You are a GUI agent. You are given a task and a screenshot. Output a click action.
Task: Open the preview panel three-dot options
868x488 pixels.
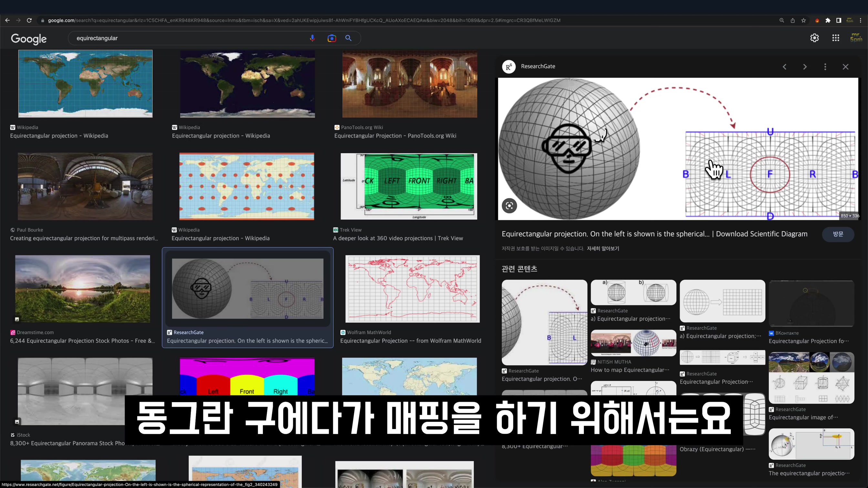pos(825,67)
